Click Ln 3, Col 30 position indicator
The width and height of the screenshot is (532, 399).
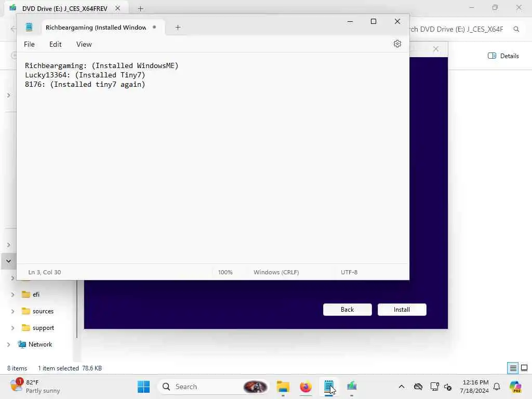point(45,272)
